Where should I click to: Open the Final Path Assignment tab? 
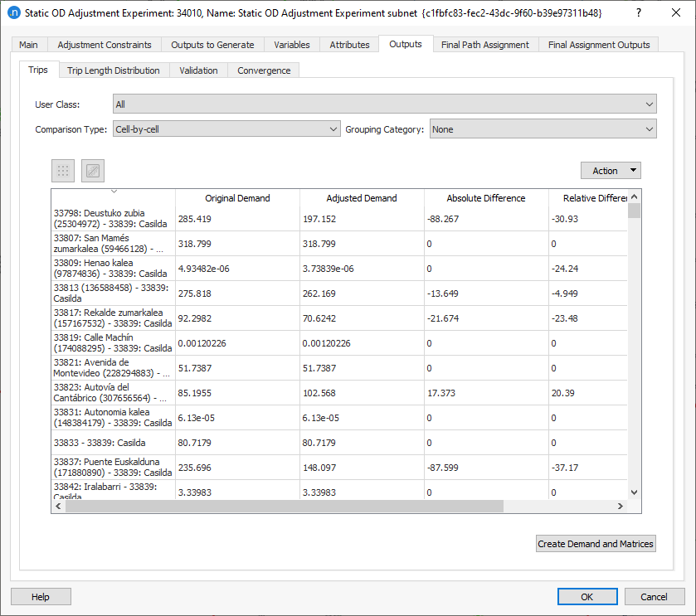click(484, 45)
